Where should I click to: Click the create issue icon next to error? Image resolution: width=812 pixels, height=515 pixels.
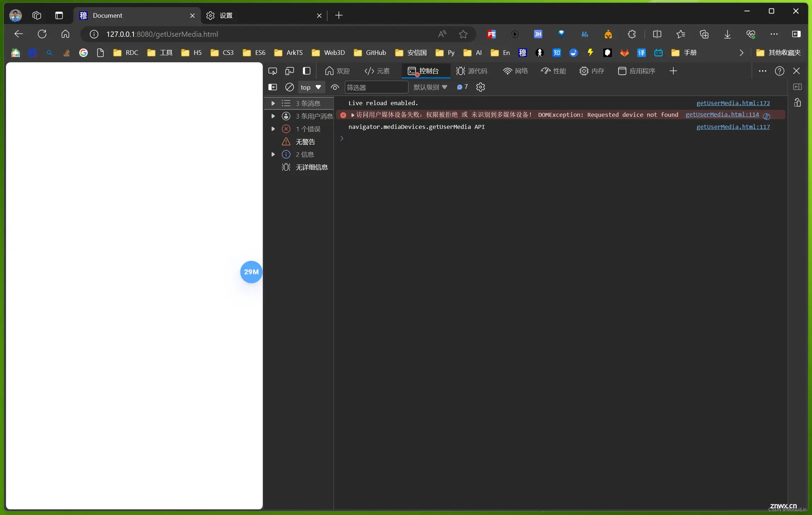click(767, 115)
